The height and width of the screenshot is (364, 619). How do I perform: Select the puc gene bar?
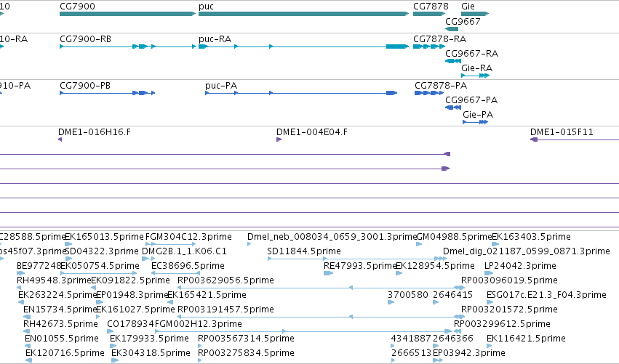tap(303, 14)
